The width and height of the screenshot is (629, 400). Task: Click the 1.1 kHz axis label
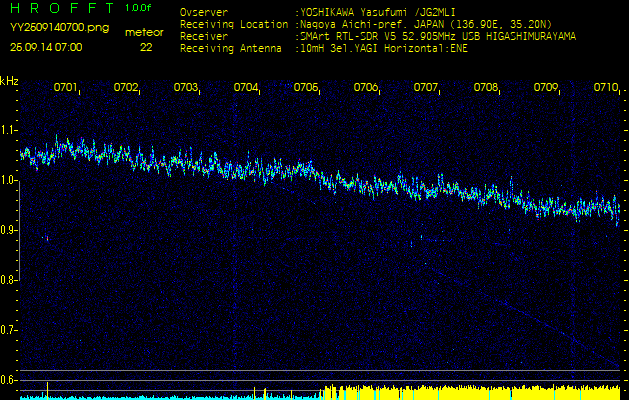coord(9,130)
